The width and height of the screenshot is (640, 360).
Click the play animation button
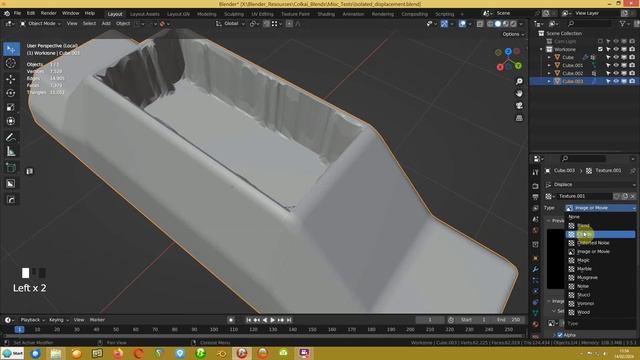click(272, 320)
